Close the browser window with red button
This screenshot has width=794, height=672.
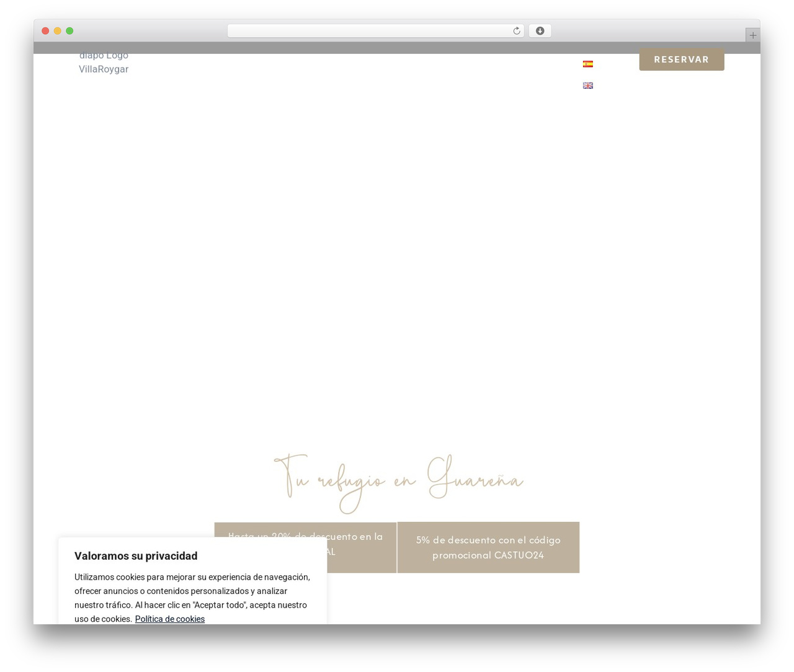(x=45, y=31)
